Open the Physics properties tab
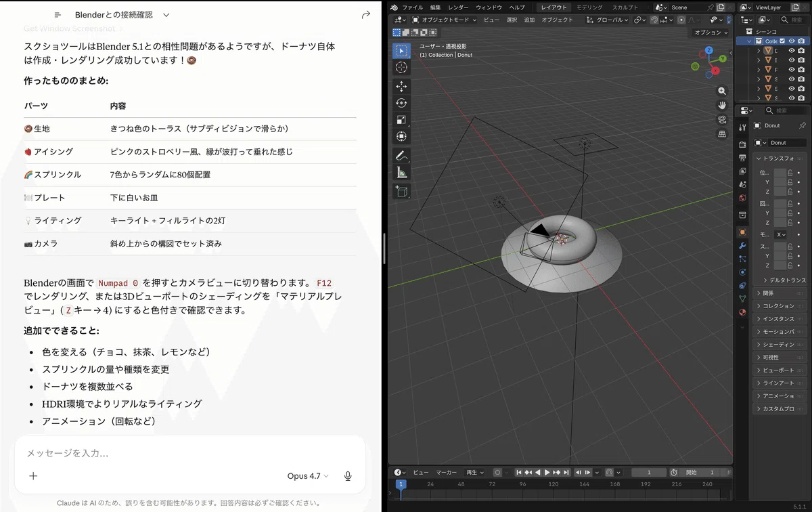This screenshot has width=812, height=512. click(742, 272)
